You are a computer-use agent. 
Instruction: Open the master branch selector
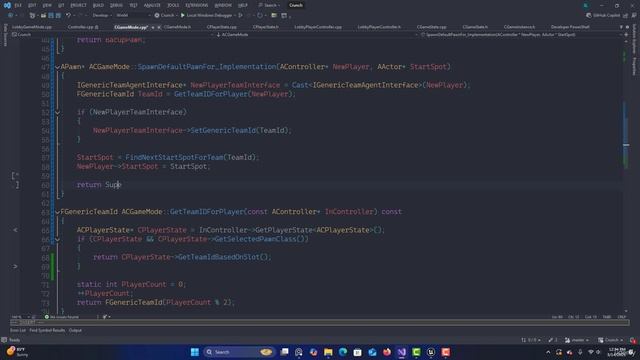[577, 340]
